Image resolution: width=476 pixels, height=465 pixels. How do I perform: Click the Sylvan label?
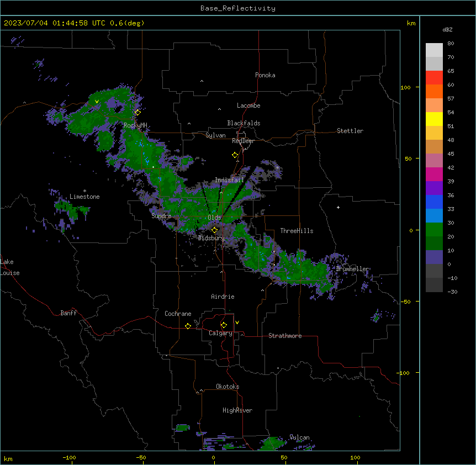[x=215, y=135]
